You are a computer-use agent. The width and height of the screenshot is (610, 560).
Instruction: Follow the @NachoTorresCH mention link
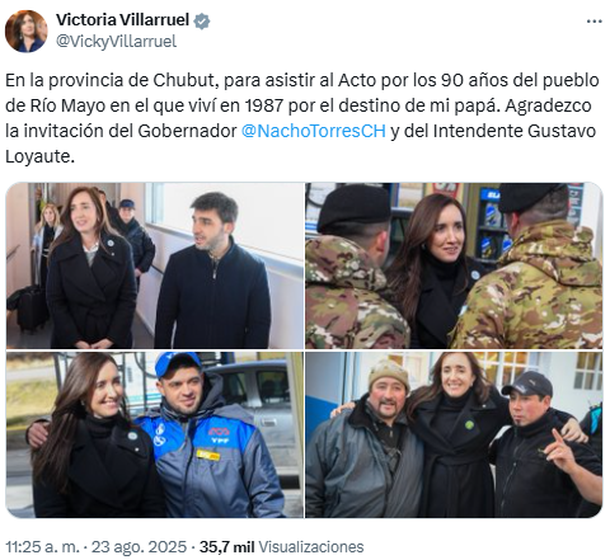314,131
